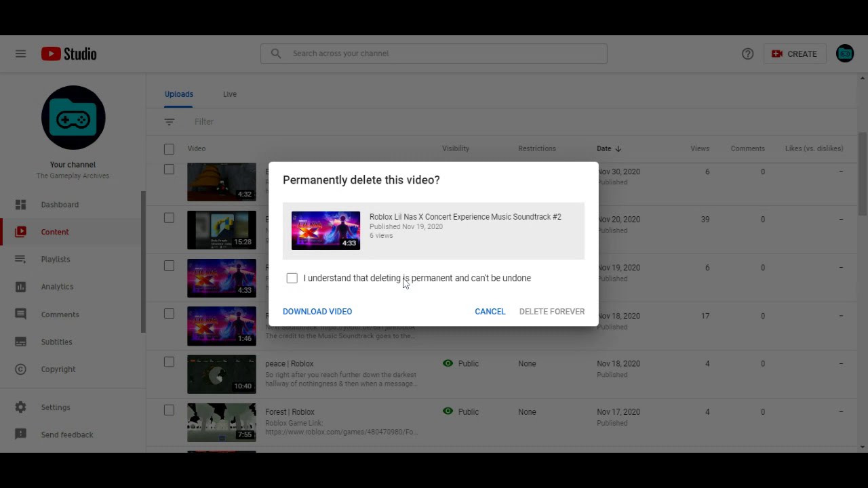Click the Likes (vs. dislikes) header
Screen dimensions: 868x488
pyautogui.click(x=814, y=148)
